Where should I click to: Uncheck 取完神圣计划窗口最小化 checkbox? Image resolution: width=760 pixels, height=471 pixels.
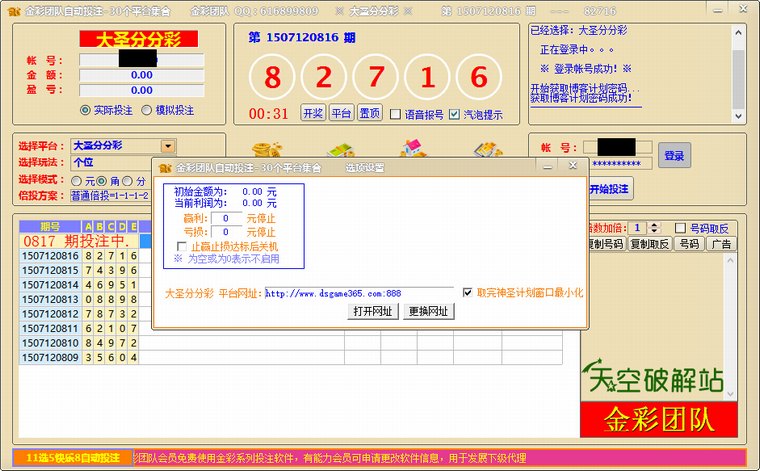click(x=468, y=293)
